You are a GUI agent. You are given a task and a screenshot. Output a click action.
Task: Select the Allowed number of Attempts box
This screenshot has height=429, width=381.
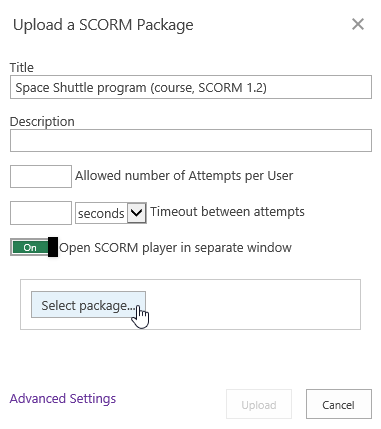[41, 176]
